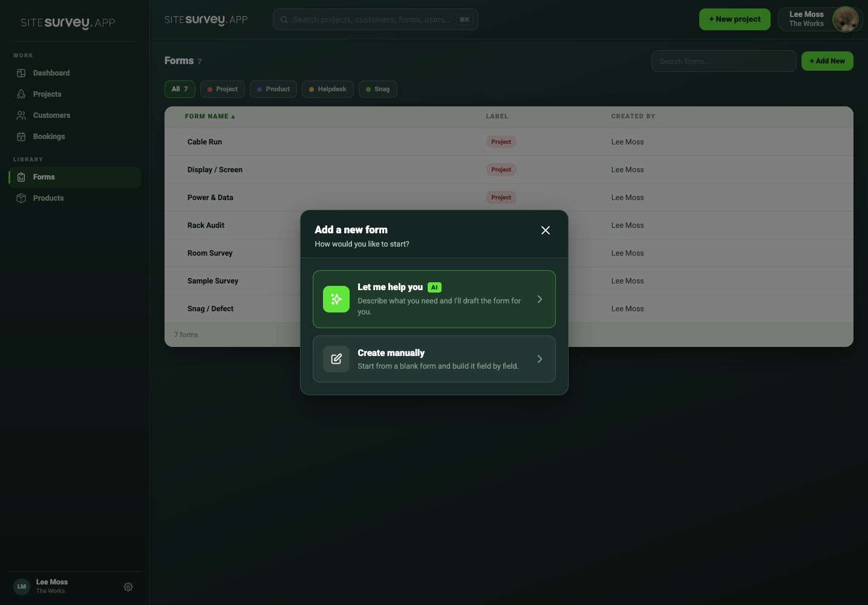
Task: Click the Projects rocket icon
Action: 21,94
